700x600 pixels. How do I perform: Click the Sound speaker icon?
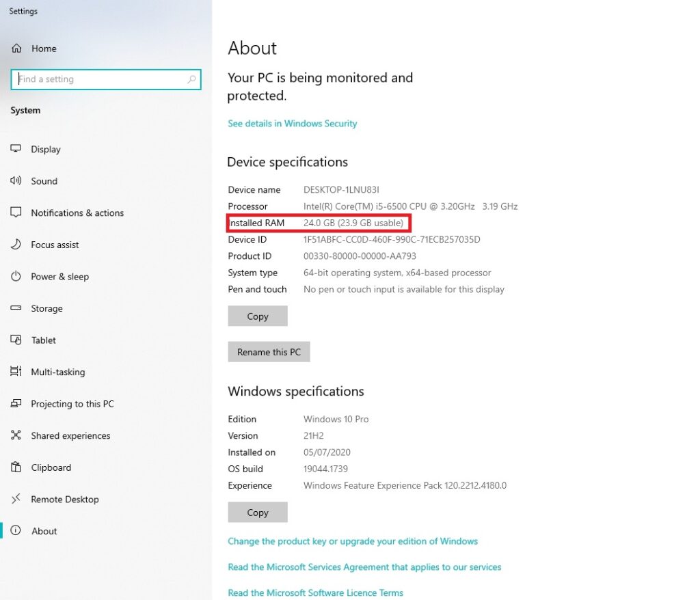[x=16, y=181]
